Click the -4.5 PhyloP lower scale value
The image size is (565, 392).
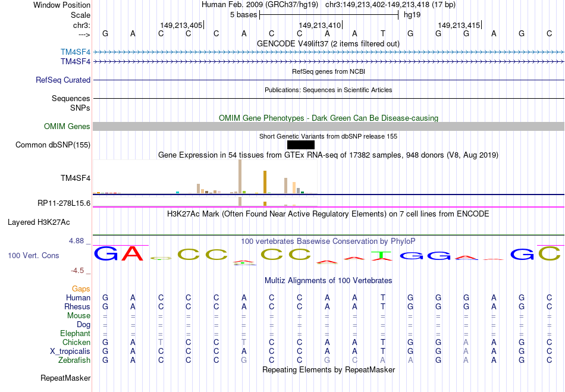[x=77, y=270]
